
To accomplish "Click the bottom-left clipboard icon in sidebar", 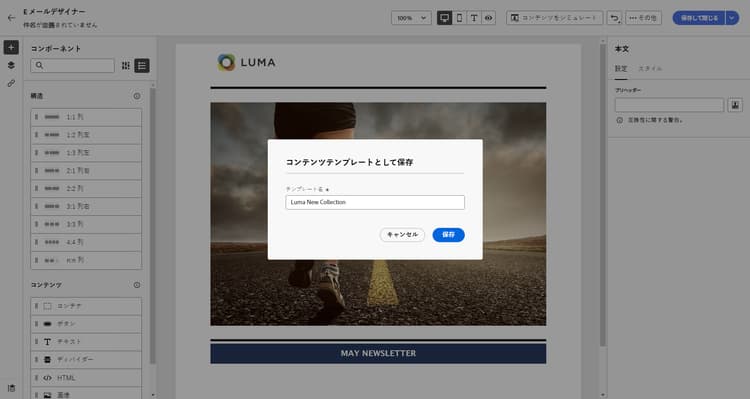I will click(x=11, y=388).
